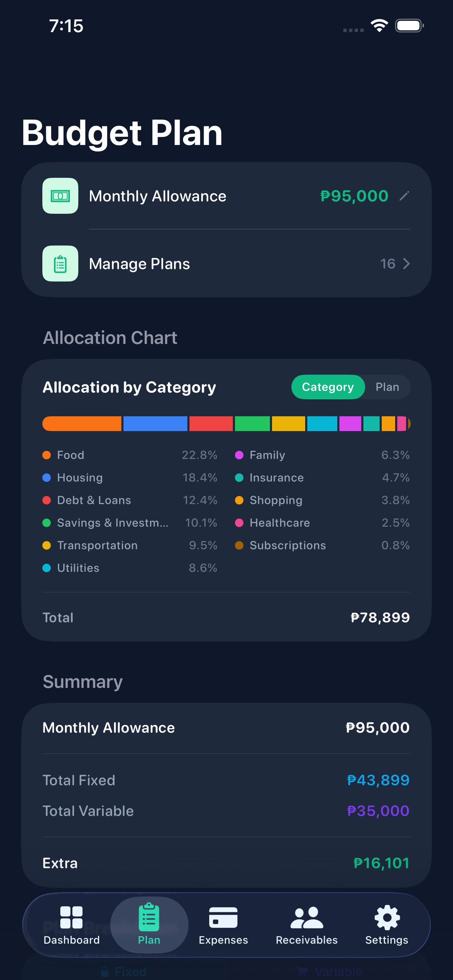Open the Receivables people icon

click(x=307, y=917)
